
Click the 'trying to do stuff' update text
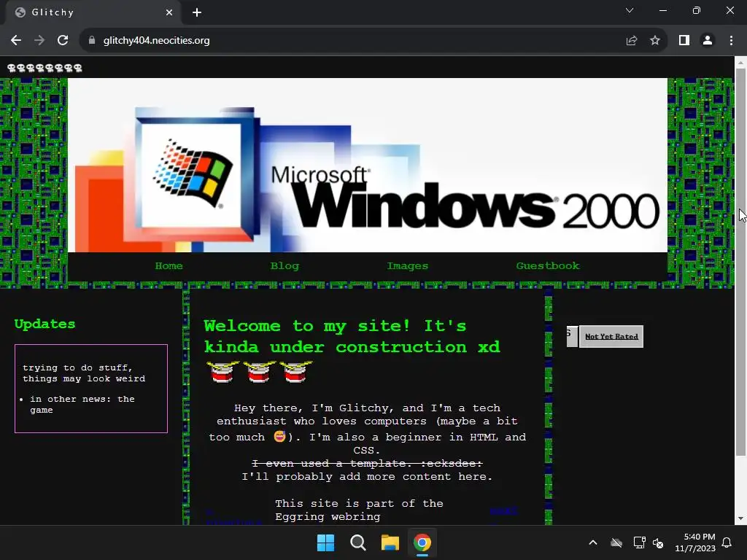coord(84,373)
